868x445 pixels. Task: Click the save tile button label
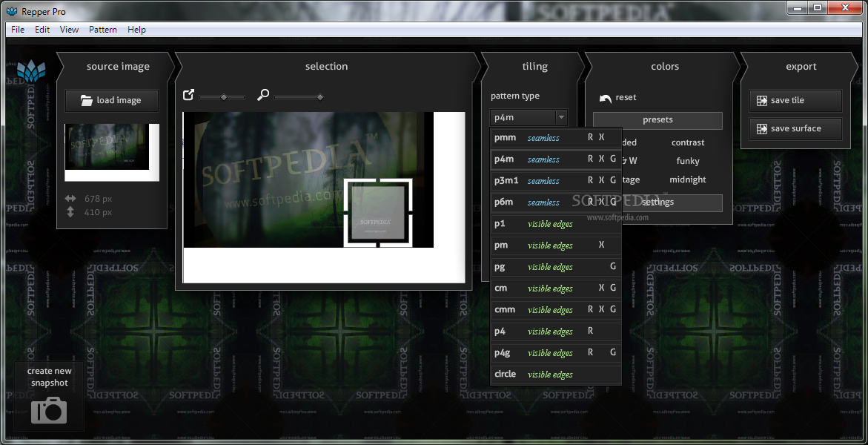coord(788,100)
